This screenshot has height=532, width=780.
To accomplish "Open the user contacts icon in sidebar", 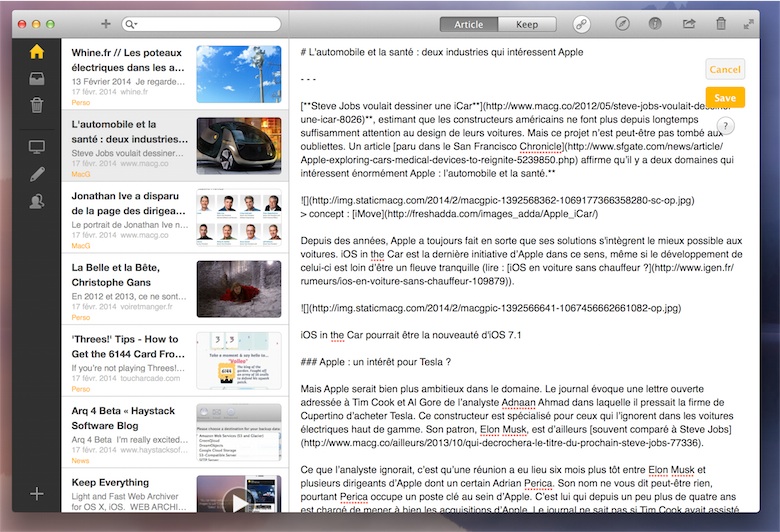I will click(x=37, y=202).
